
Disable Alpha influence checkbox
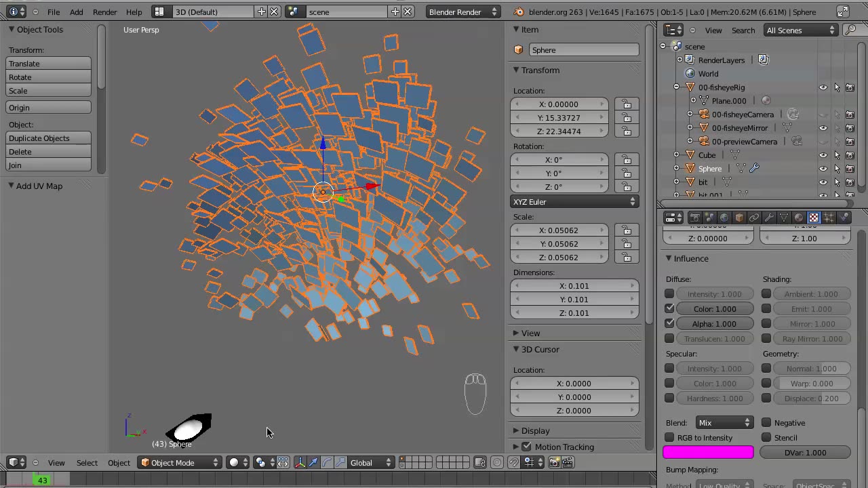(x=669, y=323)
